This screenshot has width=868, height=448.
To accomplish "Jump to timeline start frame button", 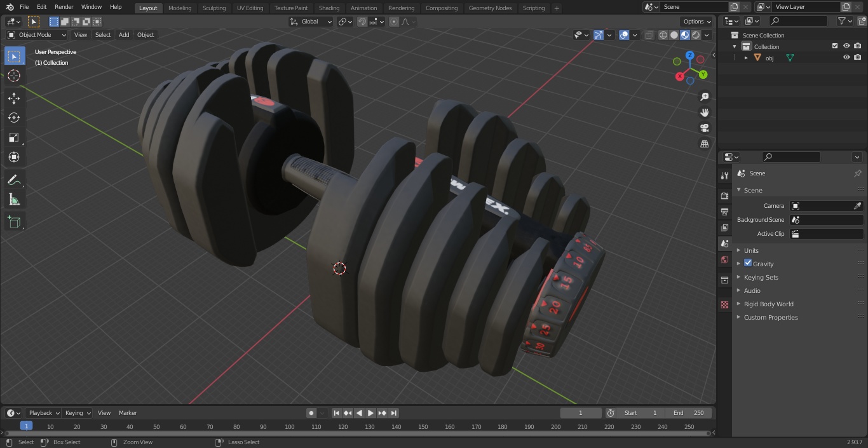I will pyautogui.click(x=336, y=413).
